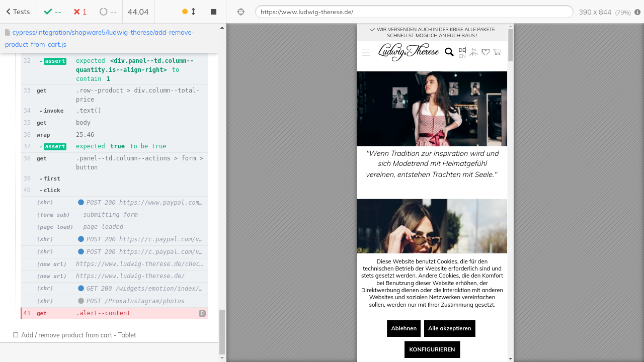Open the hamburger menu on the shop
This screenshot has height=362, width=644.
pyautogui.click(x=366, y=52)
